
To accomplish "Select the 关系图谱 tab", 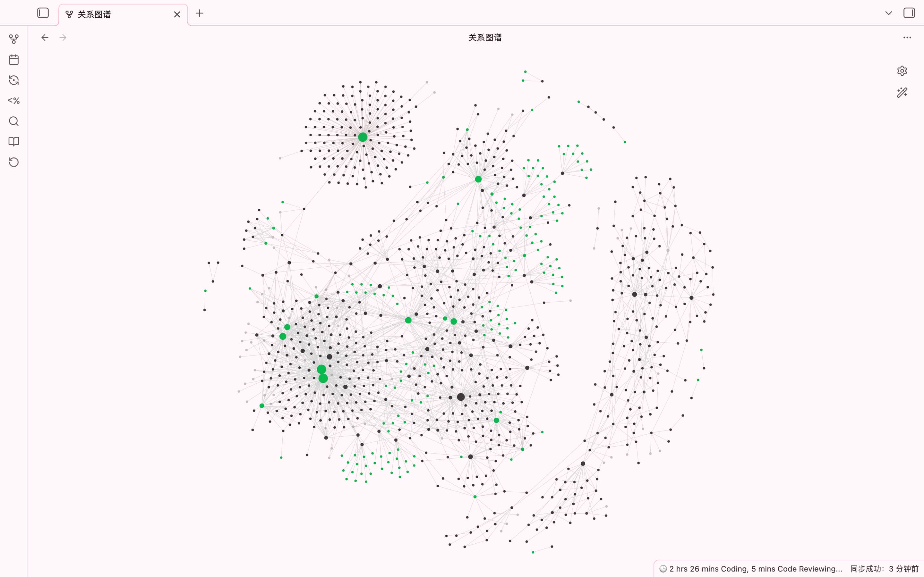I will click(x=115, y=14).
